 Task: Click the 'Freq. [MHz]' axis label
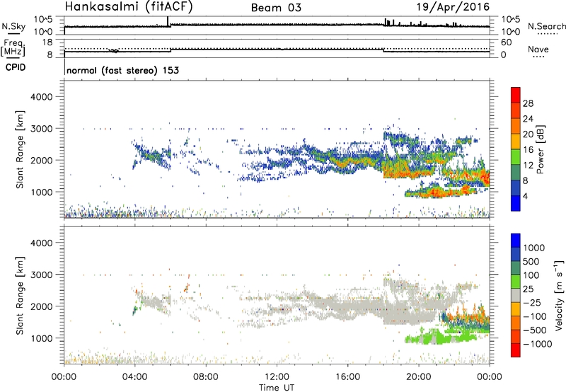point(13,48)
